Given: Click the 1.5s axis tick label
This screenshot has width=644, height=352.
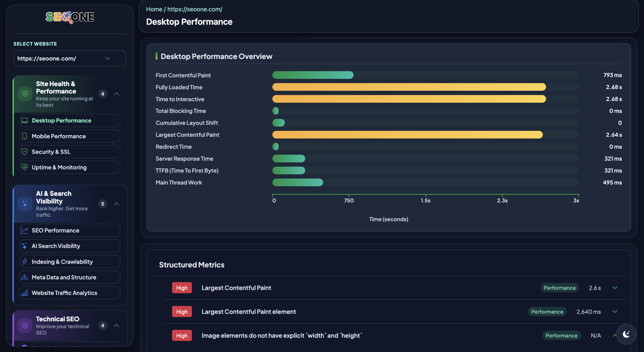Looking at the screenshot, I should click(426, 201).
